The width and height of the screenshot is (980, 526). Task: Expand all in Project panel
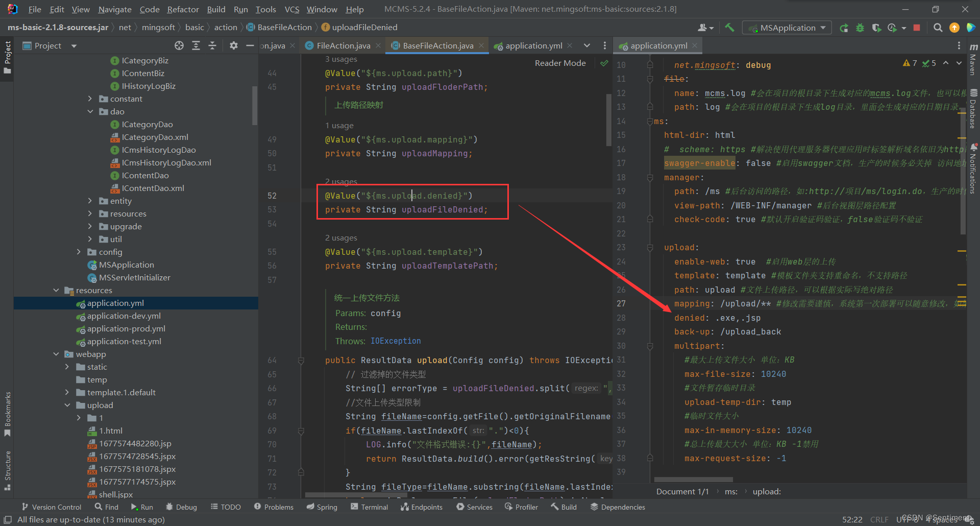196,45
